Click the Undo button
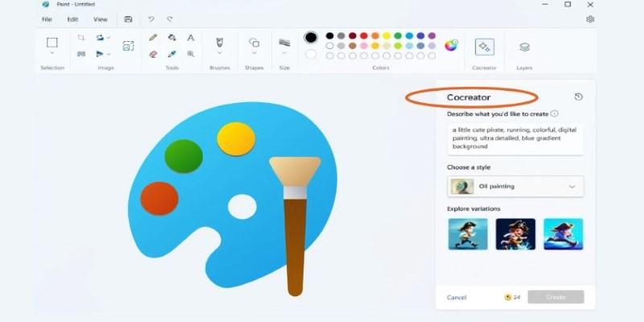This screenshot has height=322, width=644. pos(151,19)
